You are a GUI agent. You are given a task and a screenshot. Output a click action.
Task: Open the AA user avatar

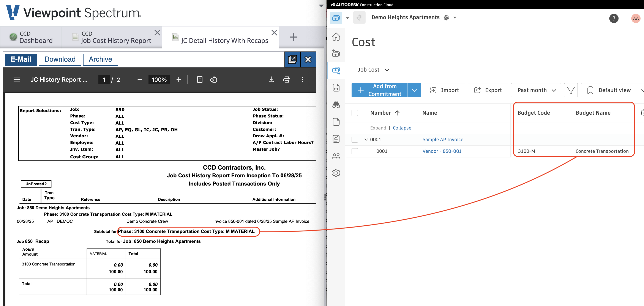(636, 18)
